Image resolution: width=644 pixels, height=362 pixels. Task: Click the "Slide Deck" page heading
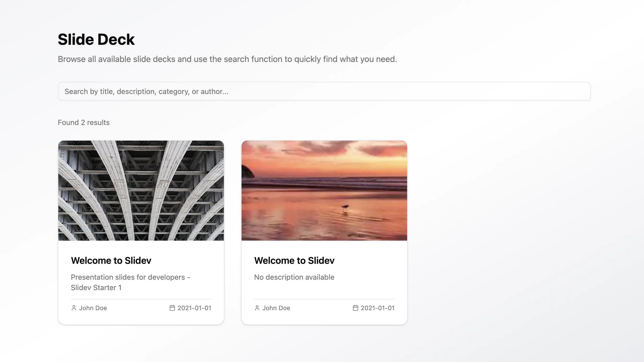96,40
